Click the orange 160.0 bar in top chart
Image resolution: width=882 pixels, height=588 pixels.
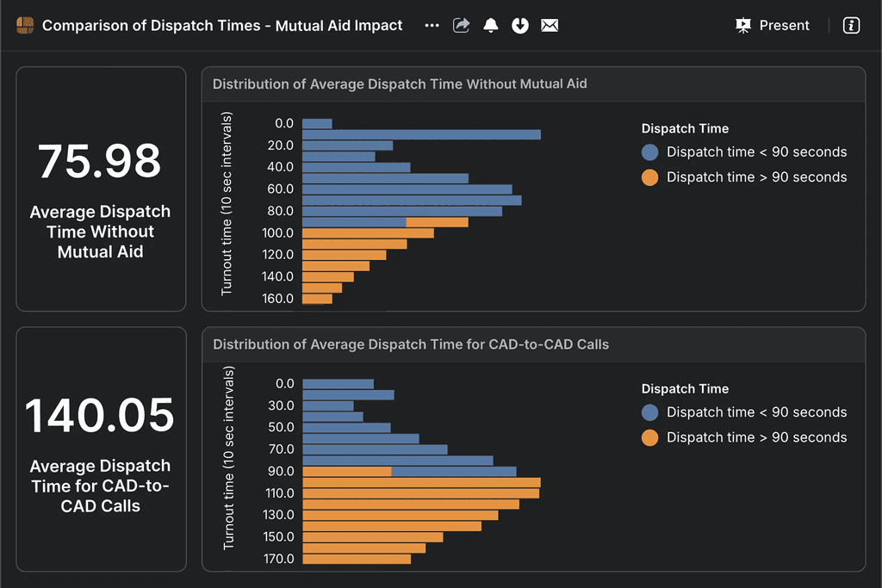(317, 299)
